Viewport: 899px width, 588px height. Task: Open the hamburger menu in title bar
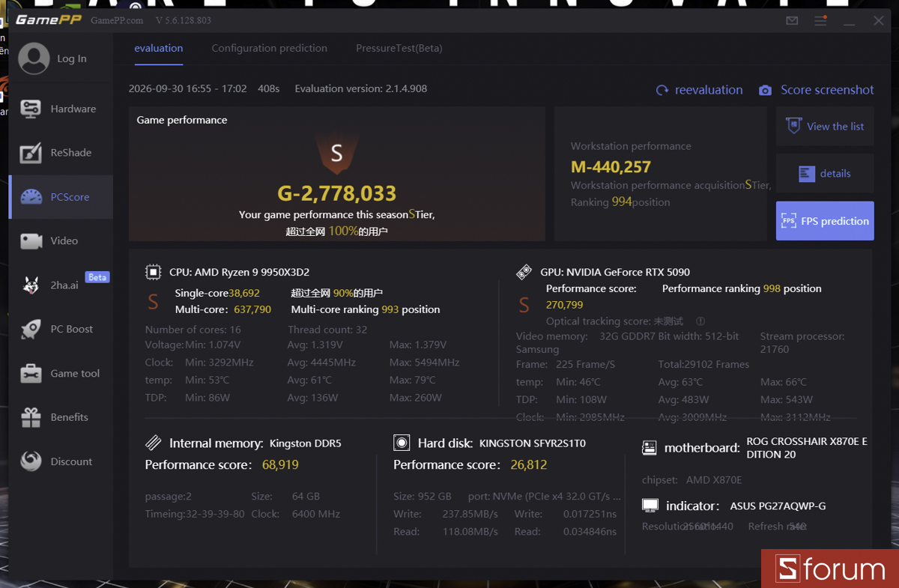tap(820, 21)
